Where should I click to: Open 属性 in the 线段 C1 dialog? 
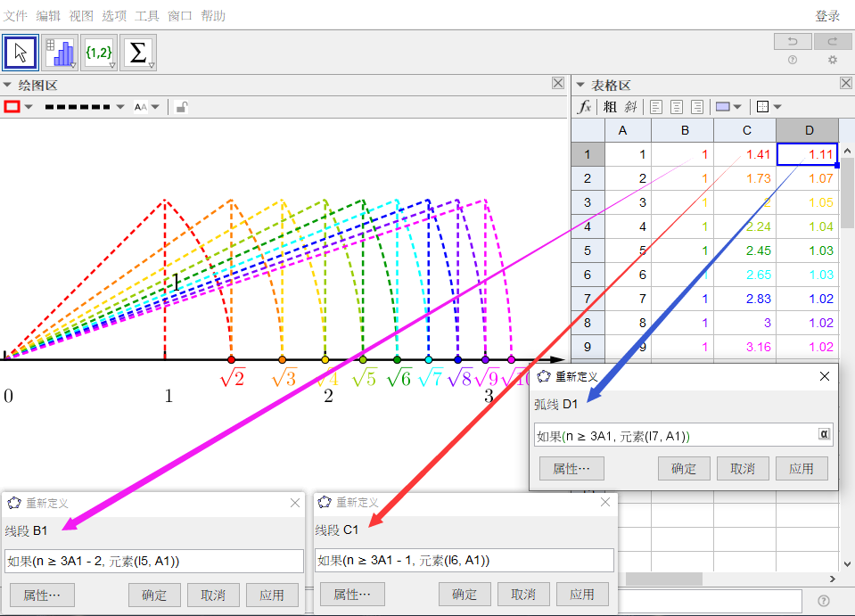tap(352, 595)
